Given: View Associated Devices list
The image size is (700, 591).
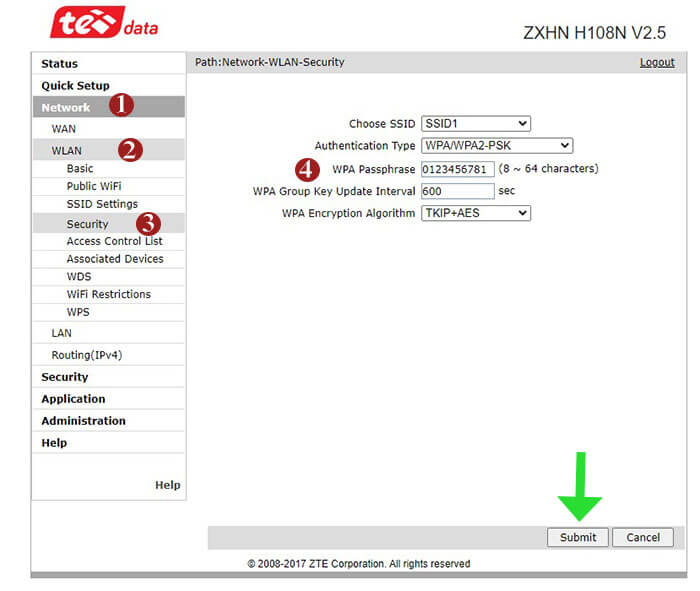Looking at the screenshot, I should tap(115, 259).
